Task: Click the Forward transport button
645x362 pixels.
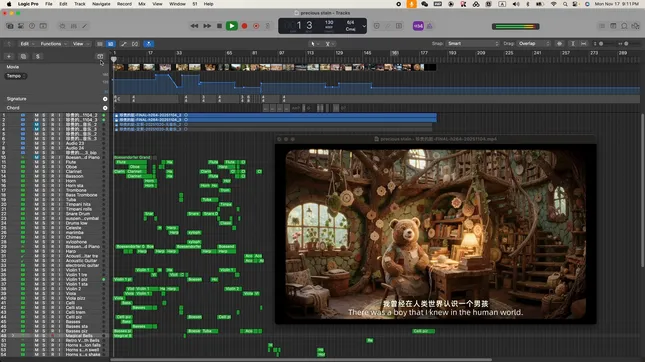Action: click(x=207, y=26)
